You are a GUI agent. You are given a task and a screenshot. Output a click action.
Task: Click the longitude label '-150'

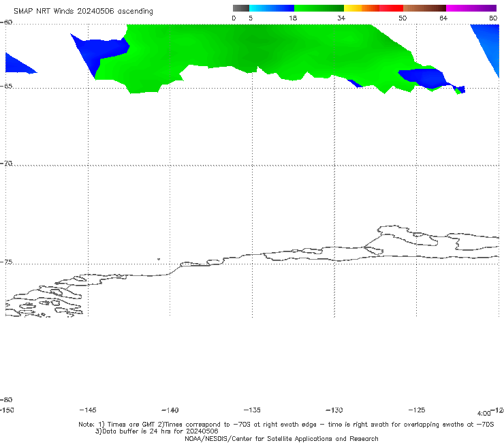(x=7, y=410)
